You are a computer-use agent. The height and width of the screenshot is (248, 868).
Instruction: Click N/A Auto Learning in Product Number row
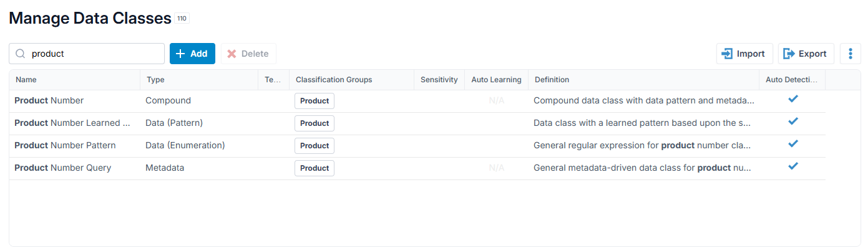[497, 100]
